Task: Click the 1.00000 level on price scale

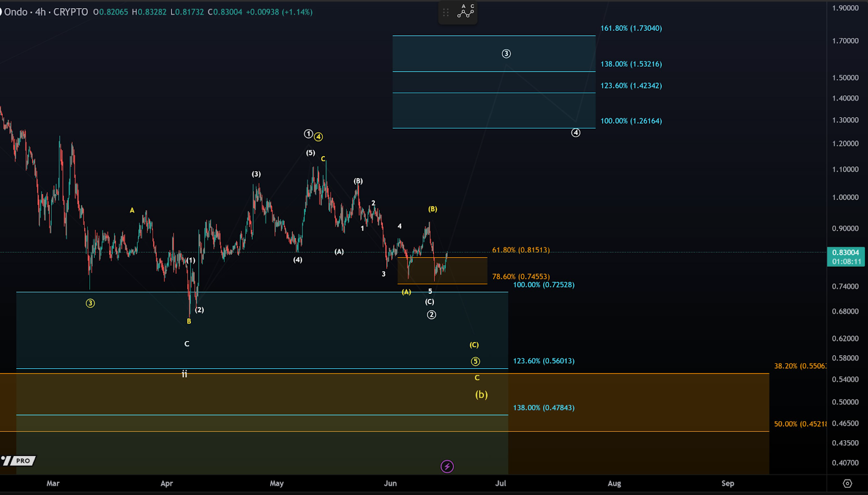Action: point(845,197)
